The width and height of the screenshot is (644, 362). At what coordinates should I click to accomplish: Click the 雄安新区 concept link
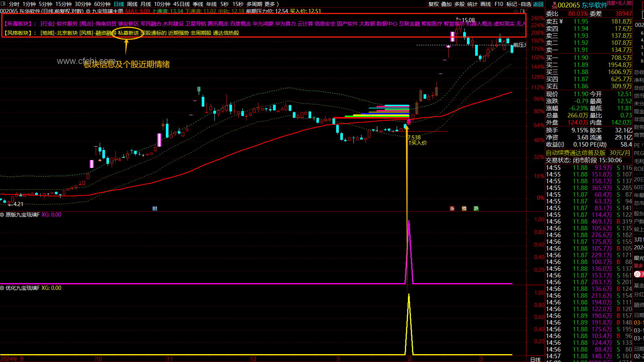(129, 24)
